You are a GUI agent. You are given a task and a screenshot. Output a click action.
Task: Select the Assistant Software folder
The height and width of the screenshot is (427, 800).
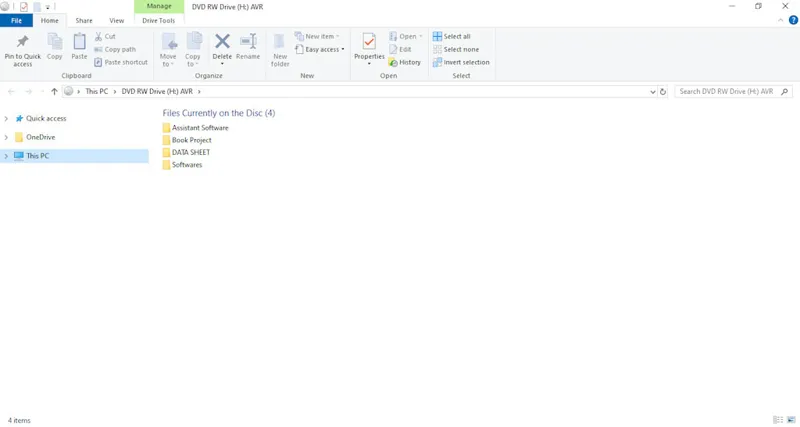[x=195, y=128]
